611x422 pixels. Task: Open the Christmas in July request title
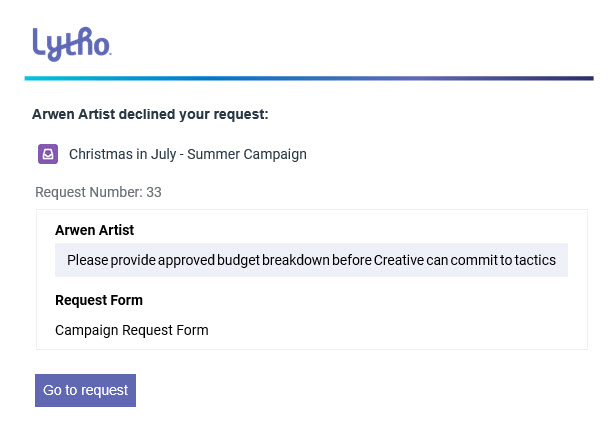coord(187,154)
